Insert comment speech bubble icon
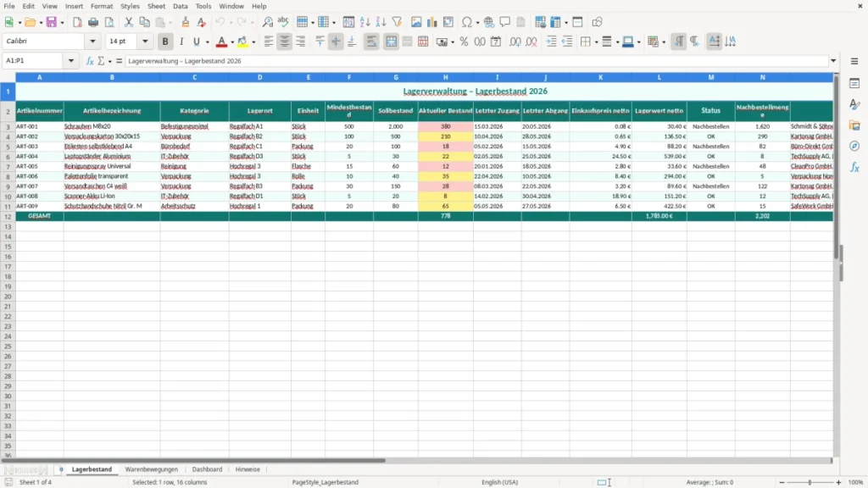 [505, 22]
